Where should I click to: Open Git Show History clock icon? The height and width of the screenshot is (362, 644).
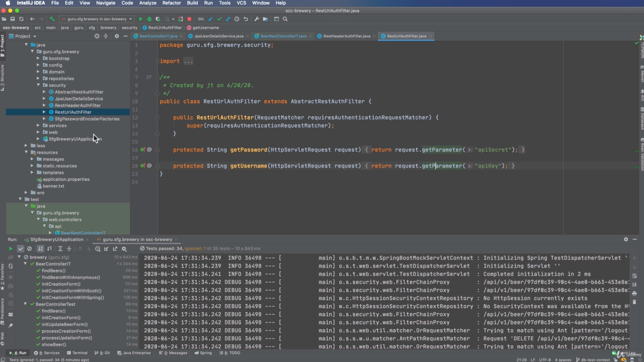[x=236, y=19]
